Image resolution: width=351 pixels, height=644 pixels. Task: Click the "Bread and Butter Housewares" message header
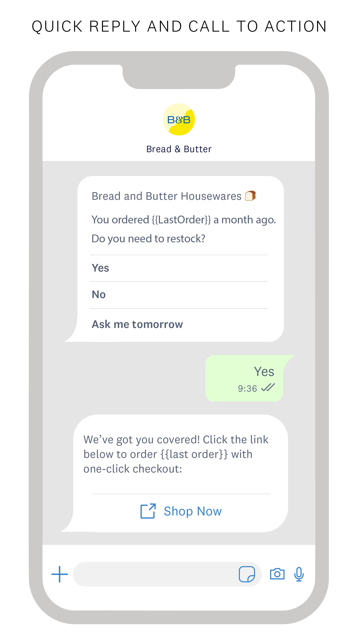pos(166,196)
